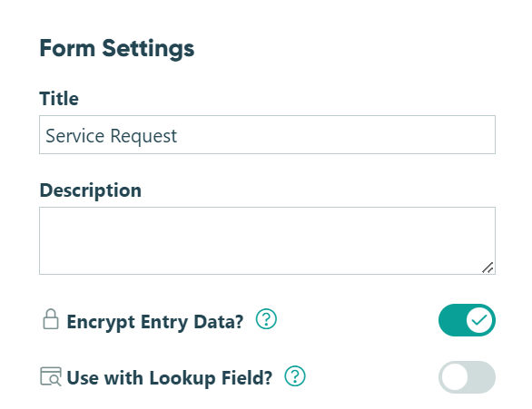This screenshot has width=532, height=409.
Task: Click the question mark after Lookup Field?
Action: (295, 376)
